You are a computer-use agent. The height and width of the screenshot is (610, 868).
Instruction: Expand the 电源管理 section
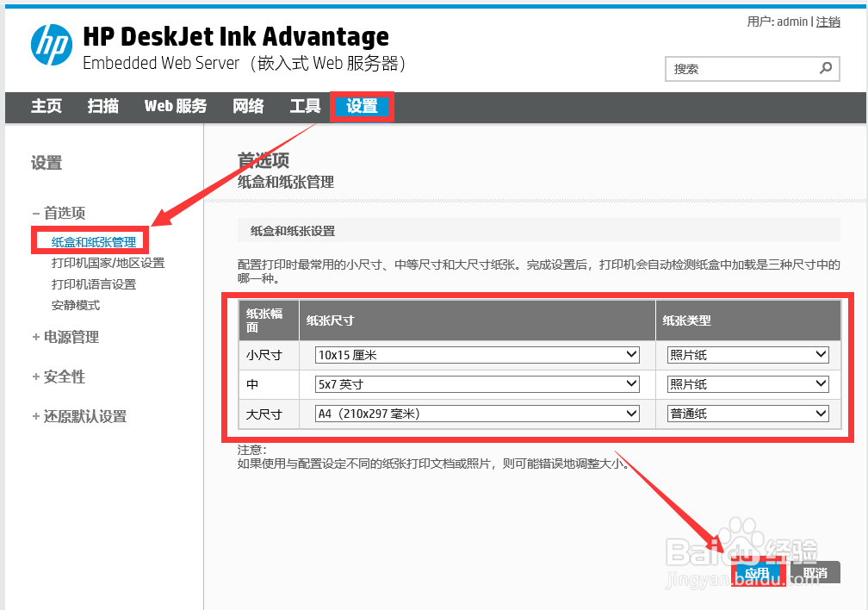(65, 337)
